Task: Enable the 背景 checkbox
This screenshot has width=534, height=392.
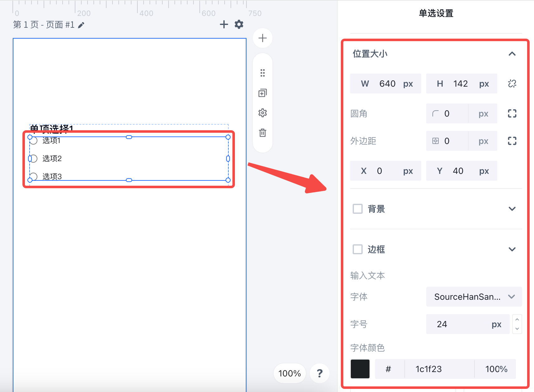Action: click(358, 209)
